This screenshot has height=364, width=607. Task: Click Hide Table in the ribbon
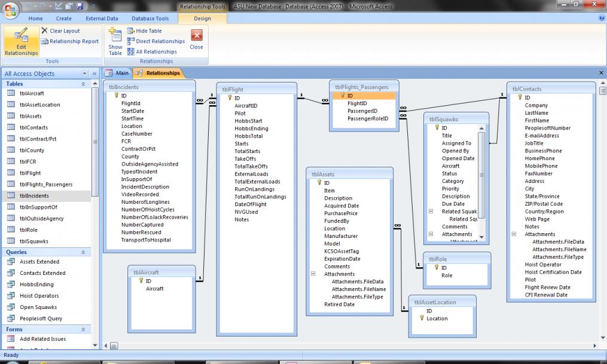pos(144,31)
